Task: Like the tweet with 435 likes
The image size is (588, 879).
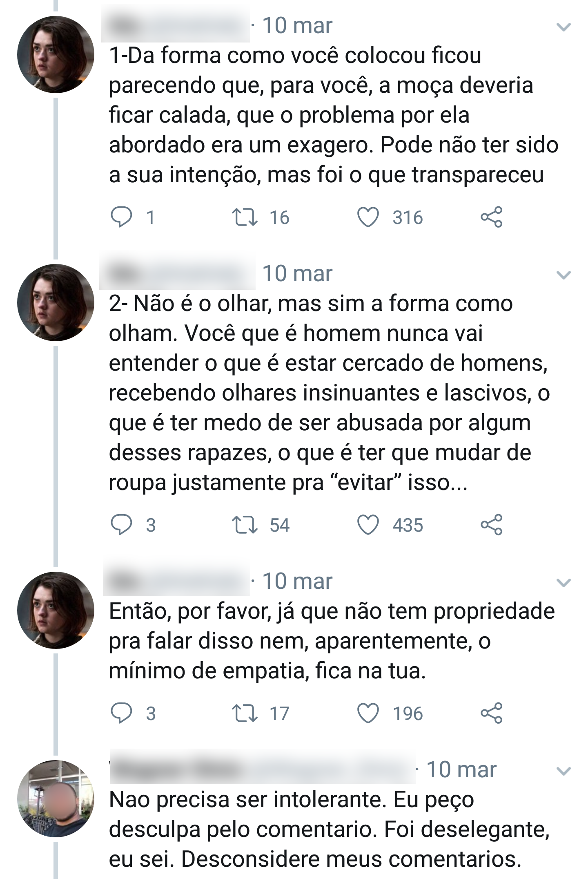Action: click(368, 525)
